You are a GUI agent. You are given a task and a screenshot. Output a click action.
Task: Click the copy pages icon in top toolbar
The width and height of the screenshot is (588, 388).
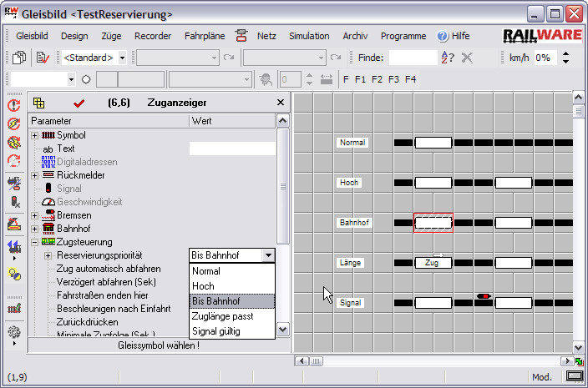coord(18,58)
